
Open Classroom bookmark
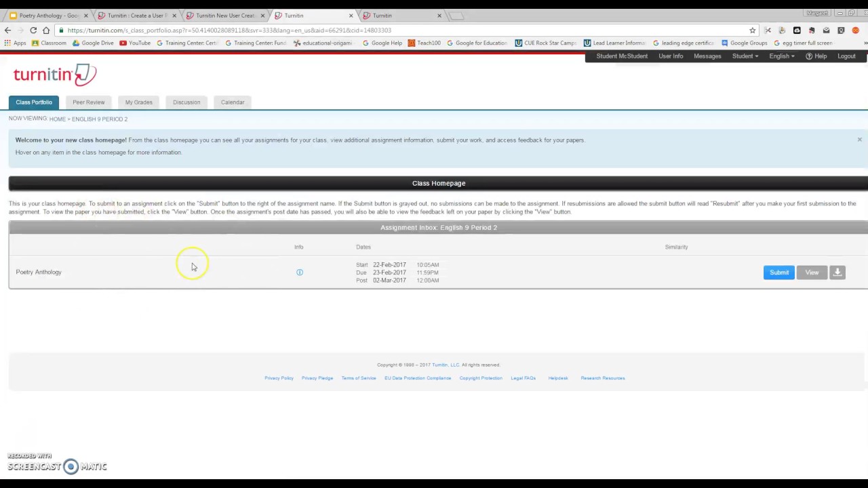click(x=49, y=43)
